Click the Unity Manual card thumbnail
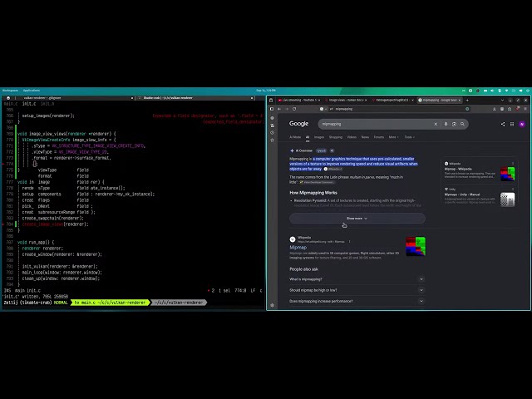Screen dimensions: 532x399 [x=507, y=199]
